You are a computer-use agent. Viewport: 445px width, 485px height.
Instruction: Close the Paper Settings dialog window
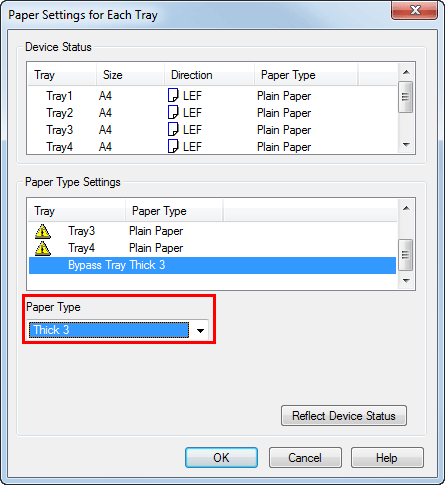(x=415, y=10)
